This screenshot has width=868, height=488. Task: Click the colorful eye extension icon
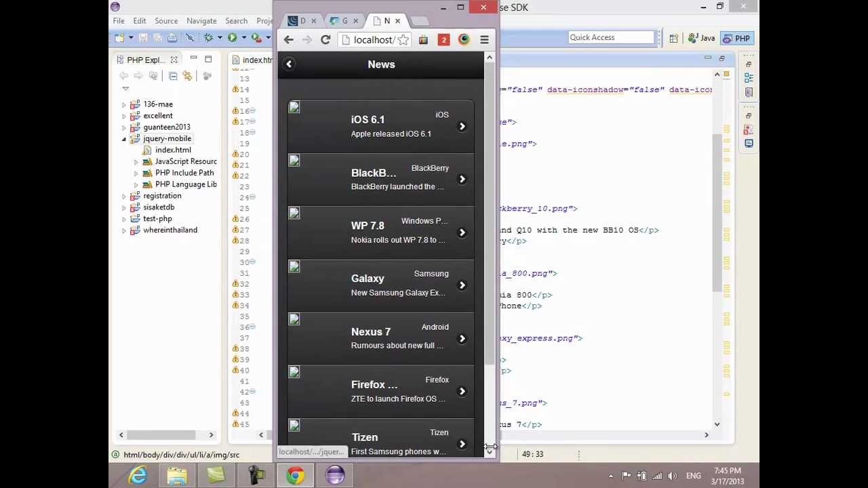click(464, 40)
